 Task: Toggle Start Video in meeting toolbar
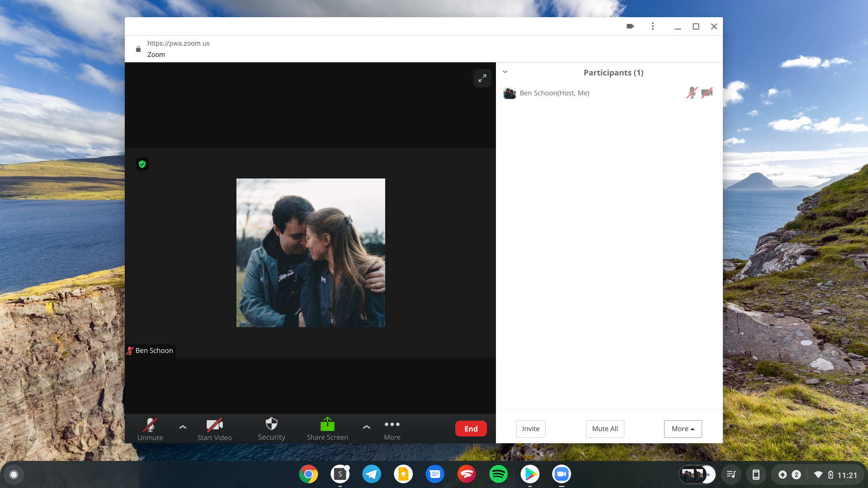pyautogui.click(x=214, y=428)
